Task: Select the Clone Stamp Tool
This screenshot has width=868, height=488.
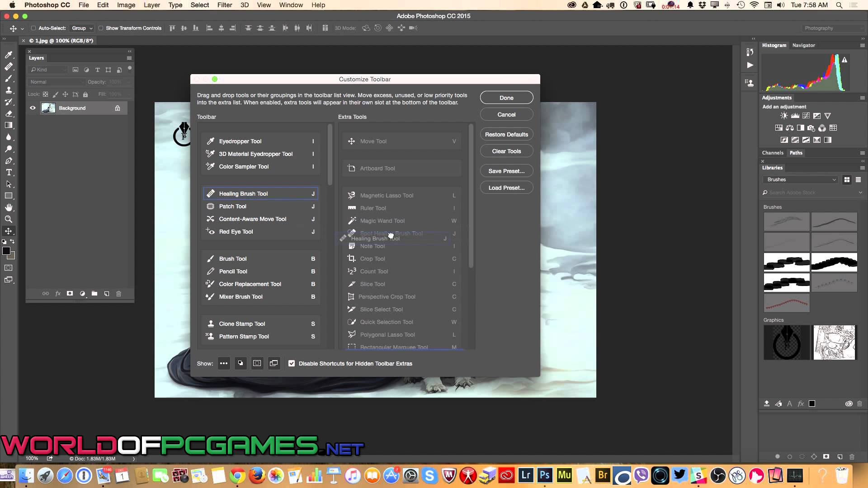Action: 242,324
